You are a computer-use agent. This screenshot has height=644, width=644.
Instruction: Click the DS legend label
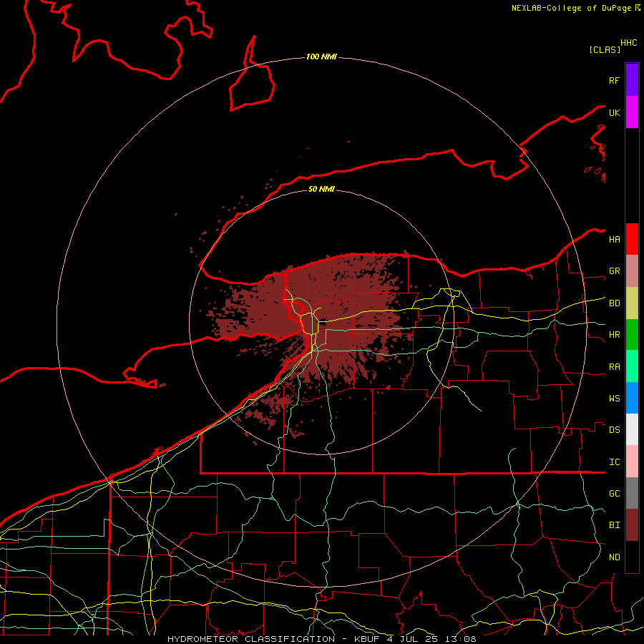[x=614, y=430]
